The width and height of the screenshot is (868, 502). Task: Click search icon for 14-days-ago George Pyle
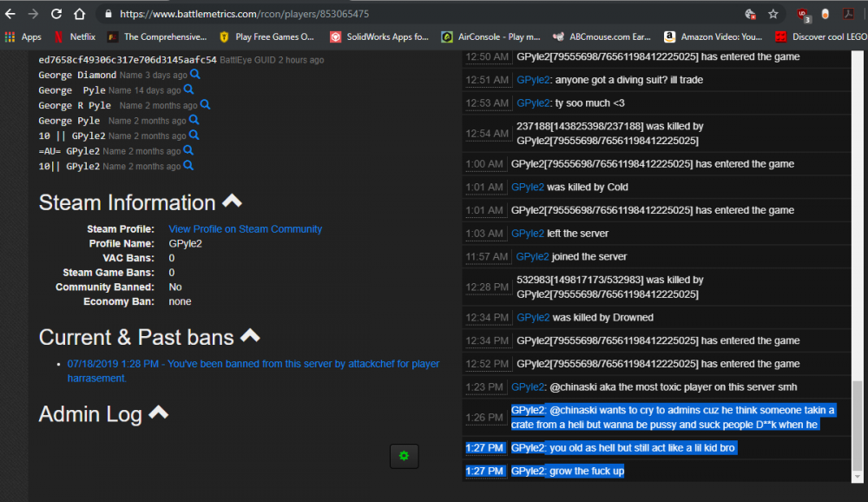pos(188,90)
